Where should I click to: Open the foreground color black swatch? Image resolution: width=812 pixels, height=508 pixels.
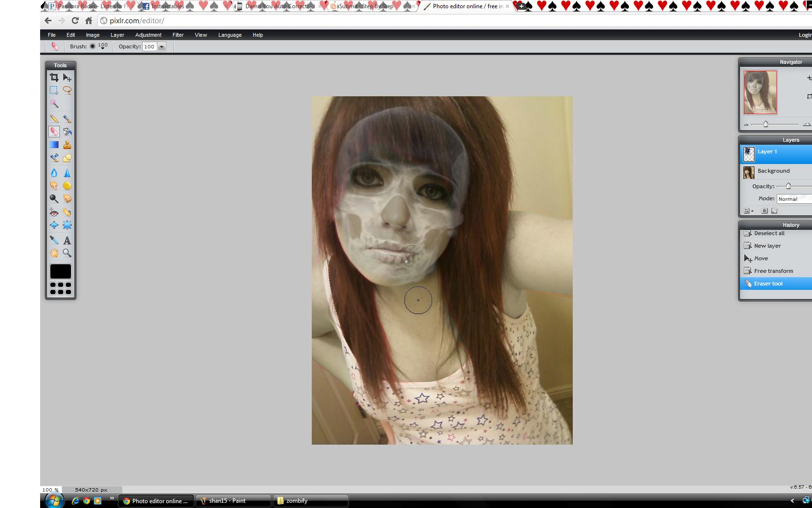pos(60,271)
